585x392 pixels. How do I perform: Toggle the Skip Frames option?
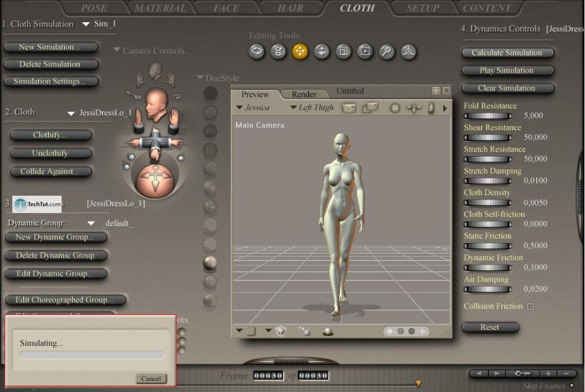571,385
